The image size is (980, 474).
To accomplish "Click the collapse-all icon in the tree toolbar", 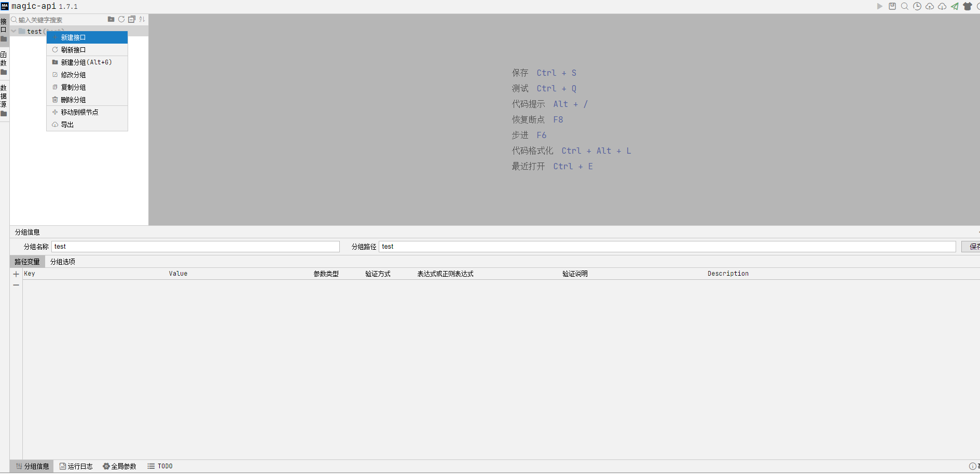I will [x=132, y=19].
